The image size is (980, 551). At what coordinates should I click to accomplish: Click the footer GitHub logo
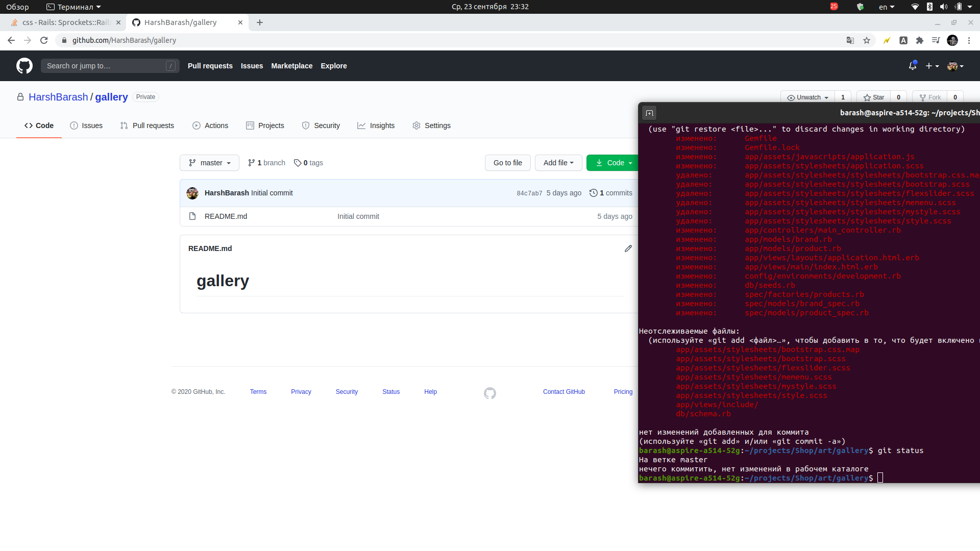click(490, 393)
